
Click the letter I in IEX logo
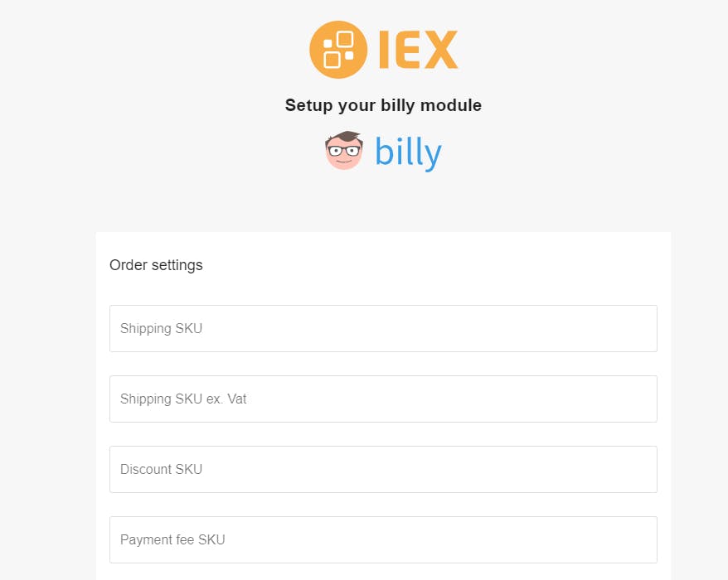[x=383, y=50]
